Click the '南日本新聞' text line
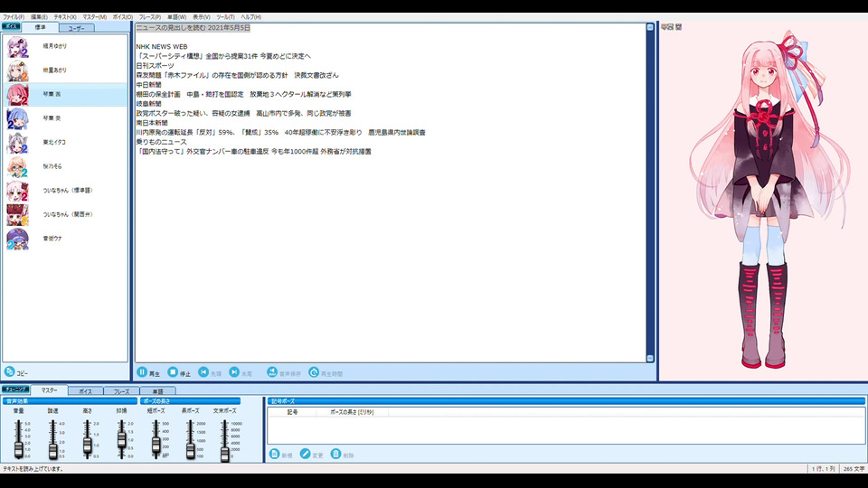The image size is (868, 488). tap(152, 123)
